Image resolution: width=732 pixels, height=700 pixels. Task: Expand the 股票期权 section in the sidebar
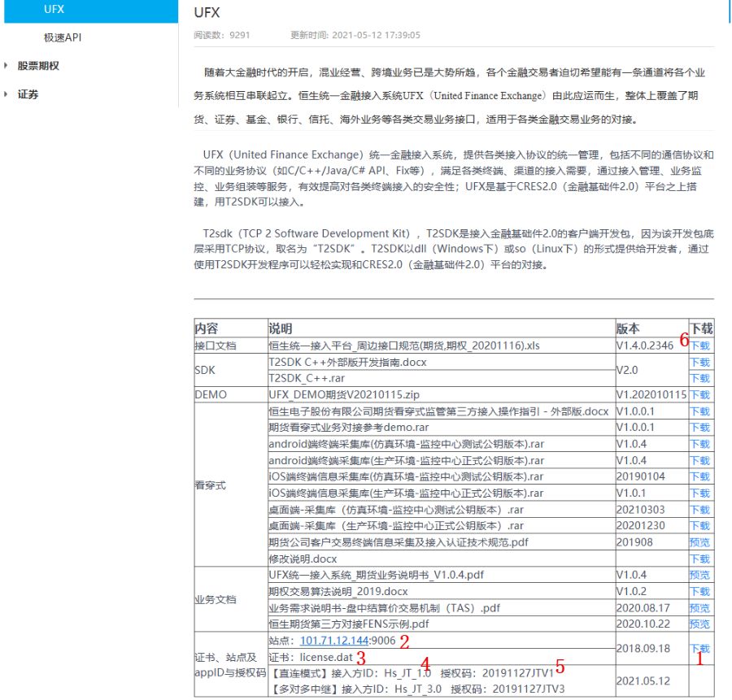coord(37,66)
